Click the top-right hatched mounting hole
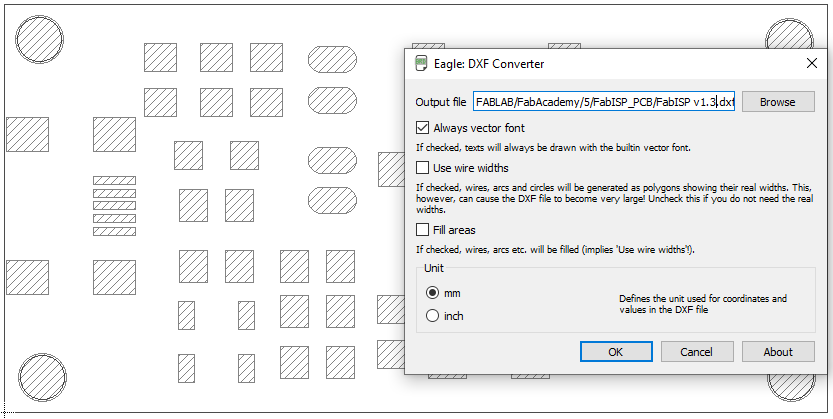The height and width of the screenshot is (419, 833). coord(790,36)
